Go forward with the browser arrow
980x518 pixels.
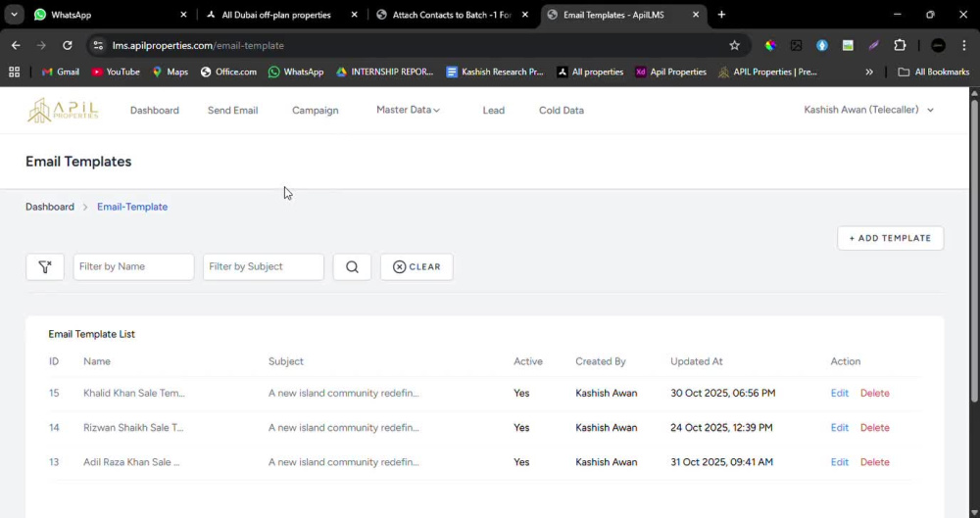pyautogui.click(x=41, y=45)
